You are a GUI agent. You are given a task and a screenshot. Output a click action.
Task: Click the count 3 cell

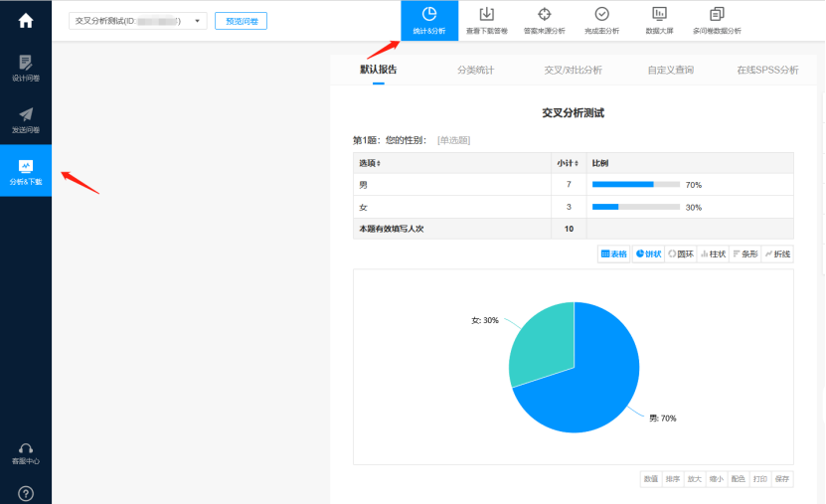coord(569,207)
